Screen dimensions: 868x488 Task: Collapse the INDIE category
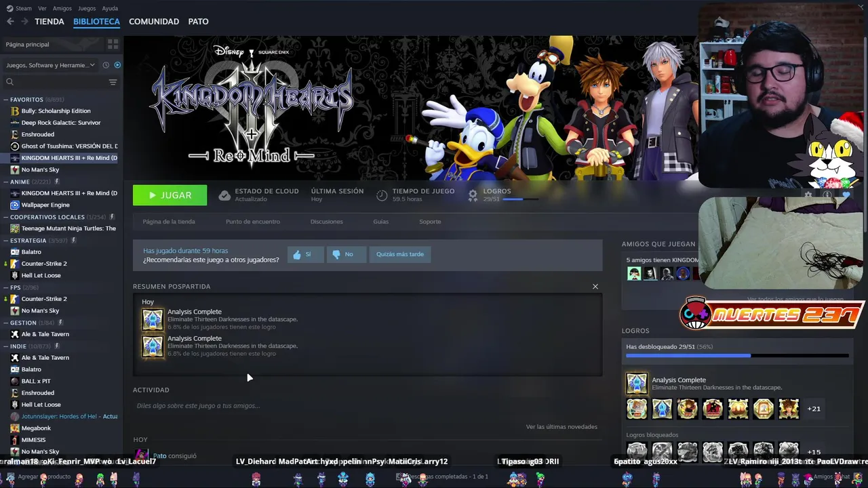[6, 346]
